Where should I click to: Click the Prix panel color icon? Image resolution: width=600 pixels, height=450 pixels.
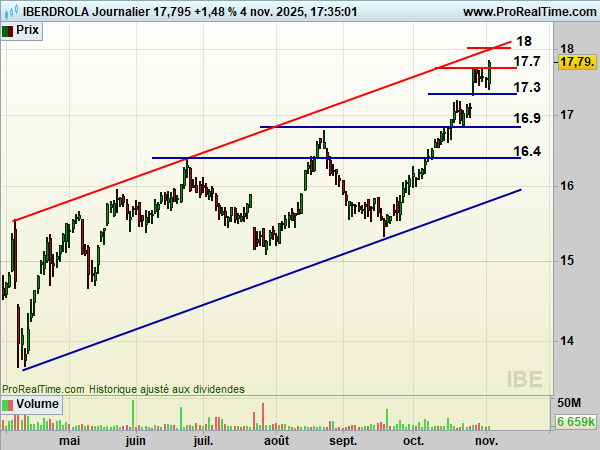[8, 31]
